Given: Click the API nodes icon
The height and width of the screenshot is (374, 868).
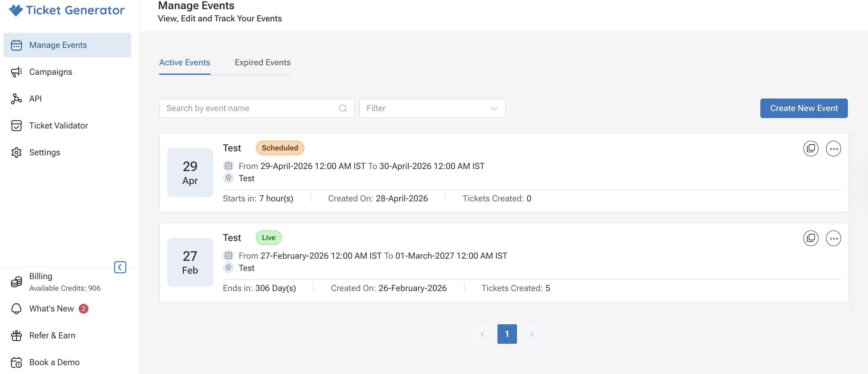Looking at the screenshot, I should point(16,99).
